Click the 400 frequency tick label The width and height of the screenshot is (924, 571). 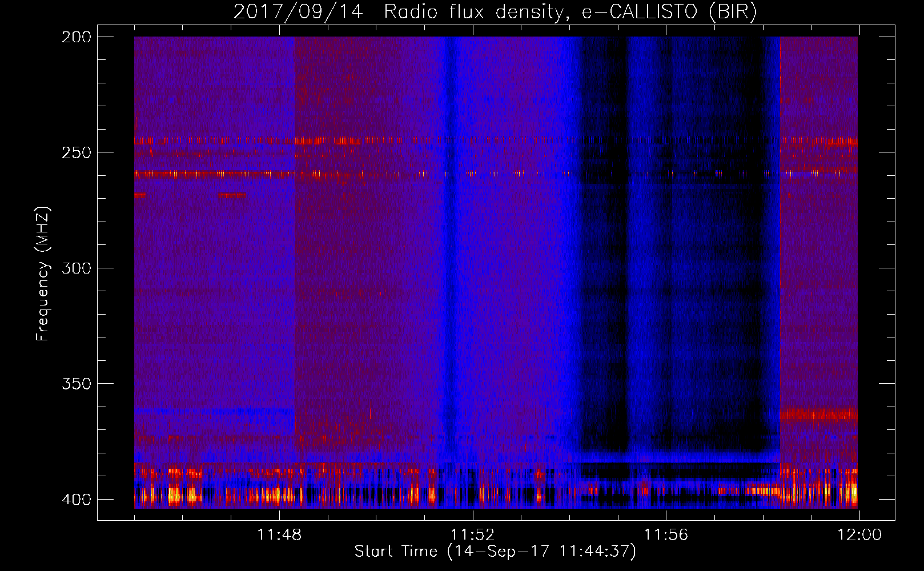pos(77,499)
